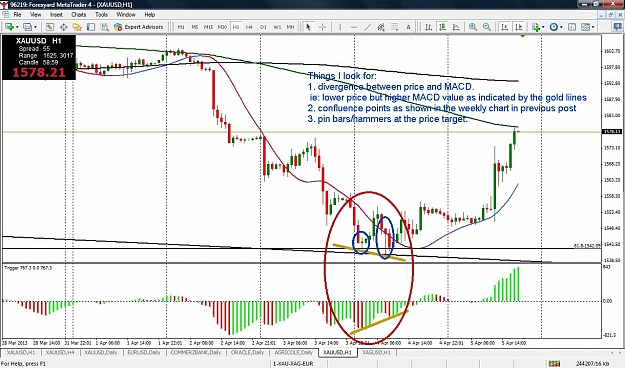Switch to the XAUUSD,H4 chart tab
Viewport: 625px width, 368px height.
pos(60,352)
